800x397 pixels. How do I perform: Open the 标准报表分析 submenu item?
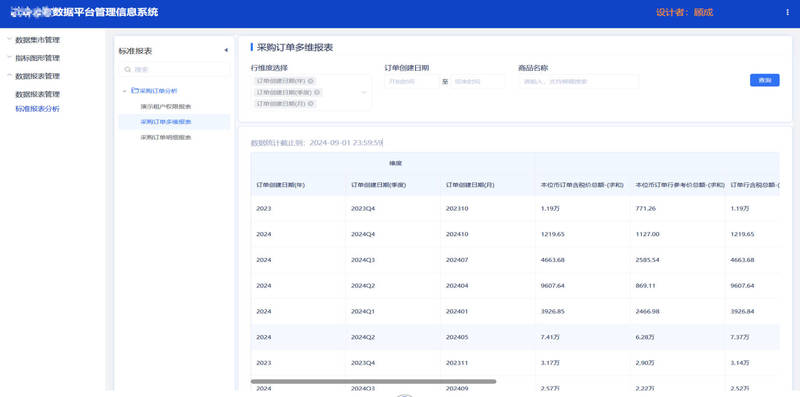pos(37,109)
